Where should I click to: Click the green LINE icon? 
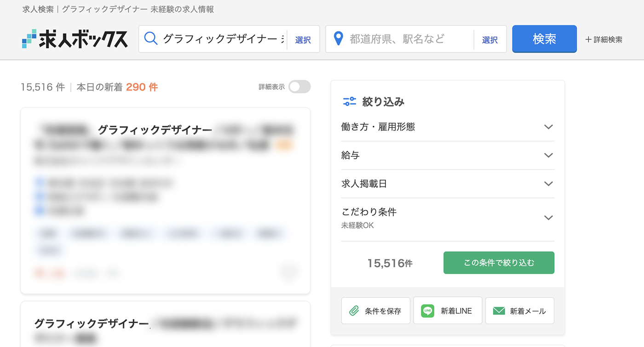pyautogui.click(x=428, y=311)
